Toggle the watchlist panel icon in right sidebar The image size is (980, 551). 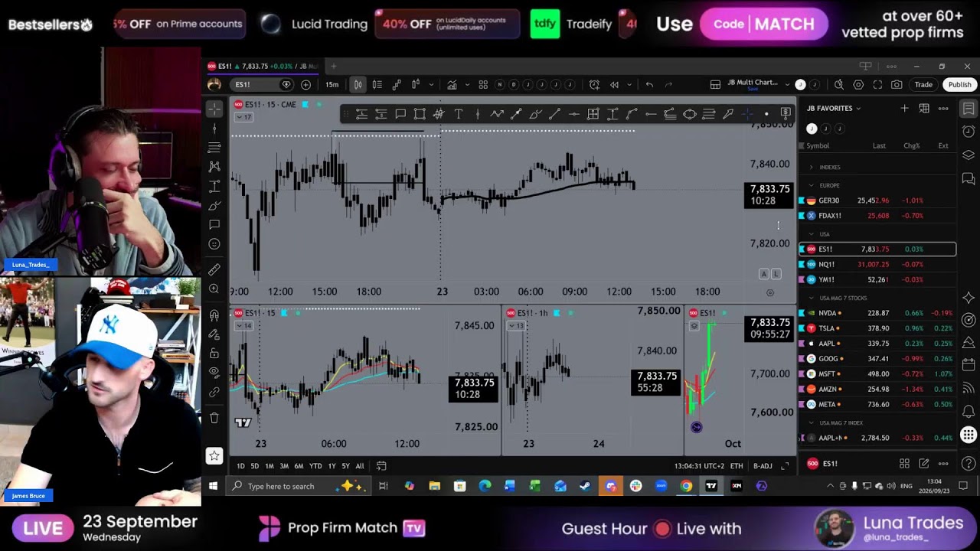pos(969,108)
